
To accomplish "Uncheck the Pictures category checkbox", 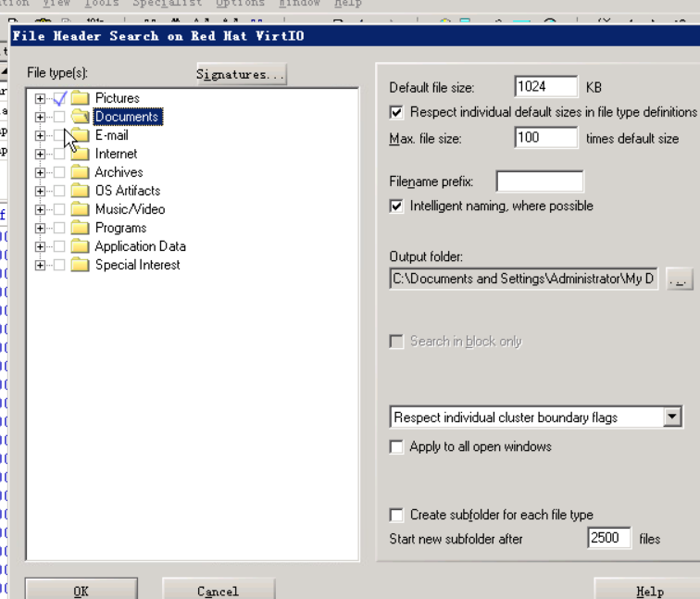I will click(59, 98).
